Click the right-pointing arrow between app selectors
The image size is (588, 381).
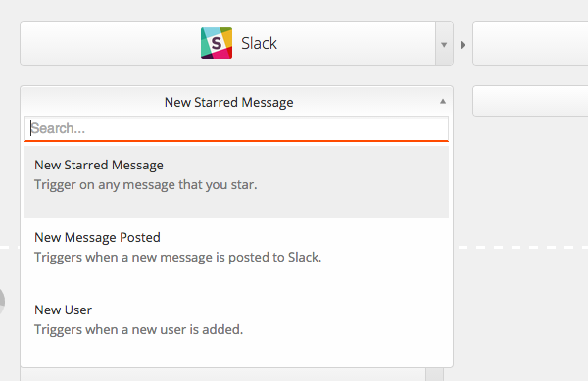click(463, 45)
